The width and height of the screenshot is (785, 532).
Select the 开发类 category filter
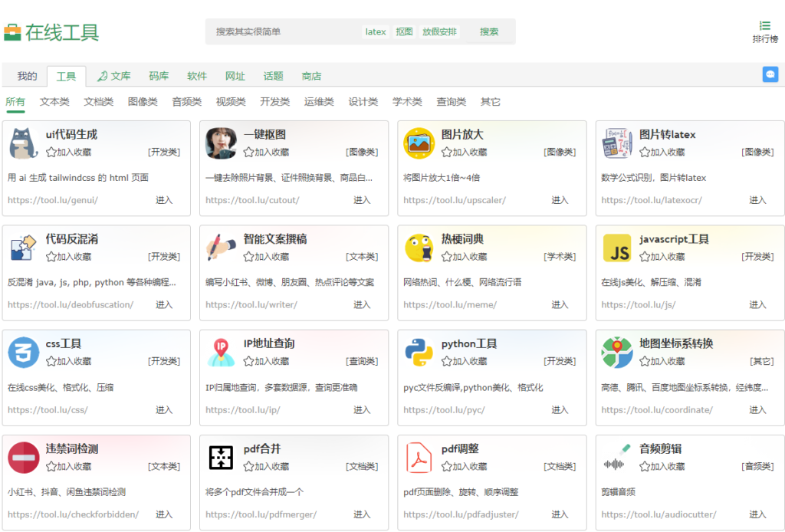(x=274, y=102)
